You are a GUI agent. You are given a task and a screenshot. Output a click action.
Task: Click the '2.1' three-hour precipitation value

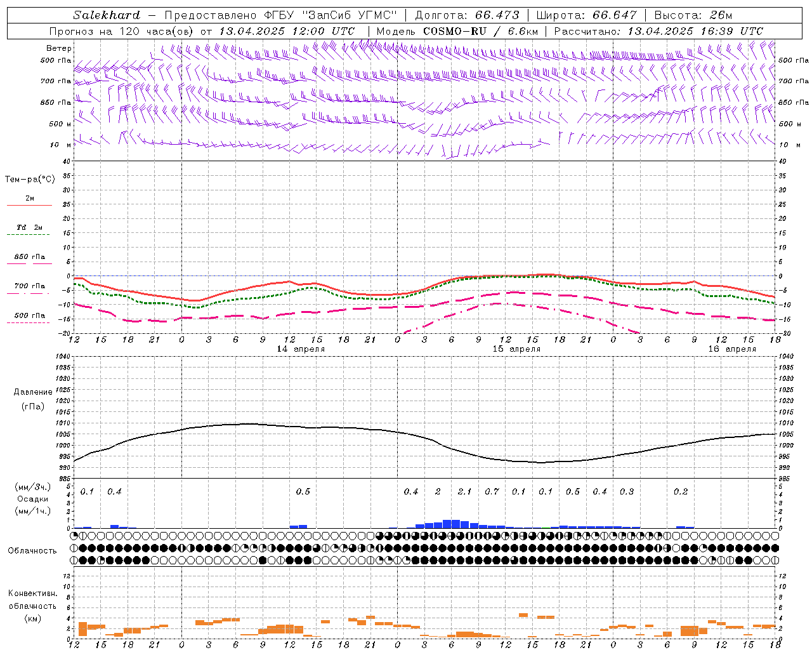pos(464,491)
